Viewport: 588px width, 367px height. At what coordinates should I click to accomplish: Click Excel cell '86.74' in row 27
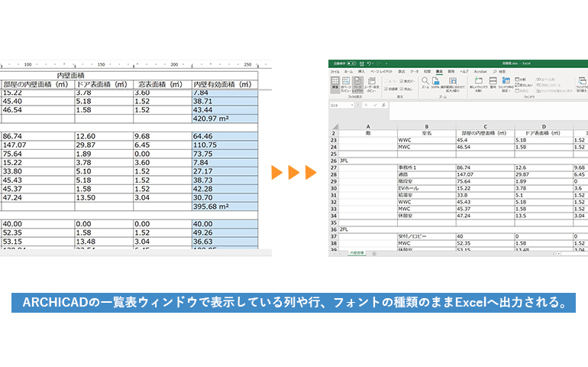click(x=485, y=168)
